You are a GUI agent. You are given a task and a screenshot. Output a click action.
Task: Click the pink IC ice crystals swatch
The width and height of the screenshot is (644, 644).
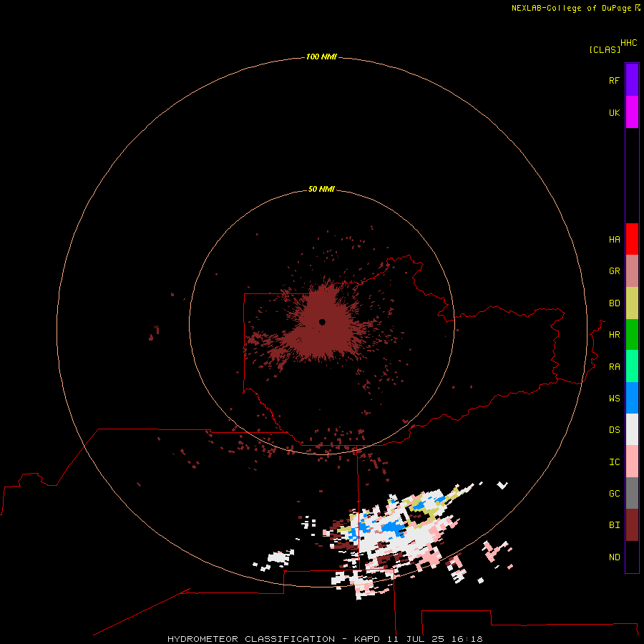[x=632, y=462]
